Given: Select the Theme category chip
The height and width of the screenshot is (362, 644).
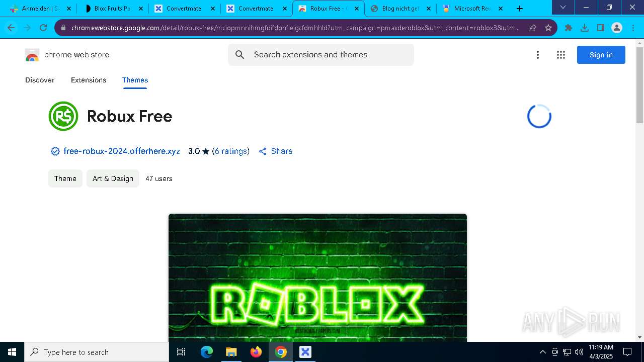Looking at the screenshot, I should (65, 178).
